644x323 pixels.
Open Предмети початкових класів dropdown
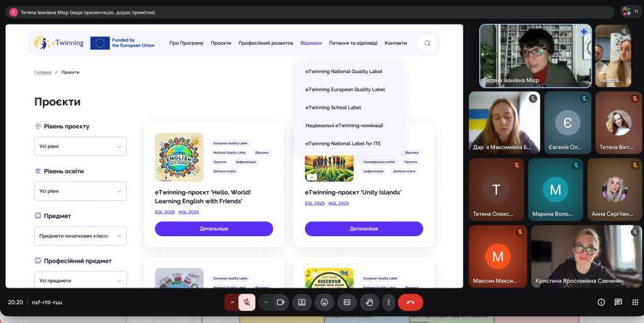click(x=80, y=236)
